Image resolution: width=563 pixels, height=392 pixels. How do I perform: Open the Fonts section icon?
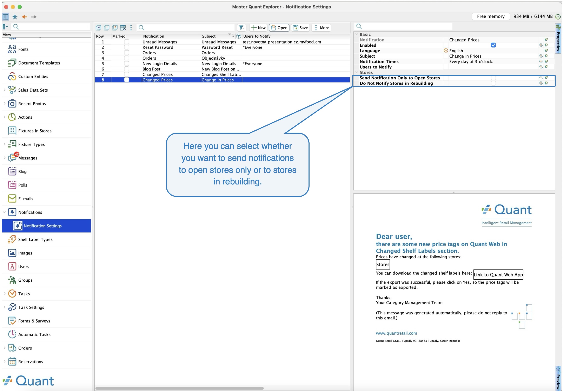(x=12, y=49)
